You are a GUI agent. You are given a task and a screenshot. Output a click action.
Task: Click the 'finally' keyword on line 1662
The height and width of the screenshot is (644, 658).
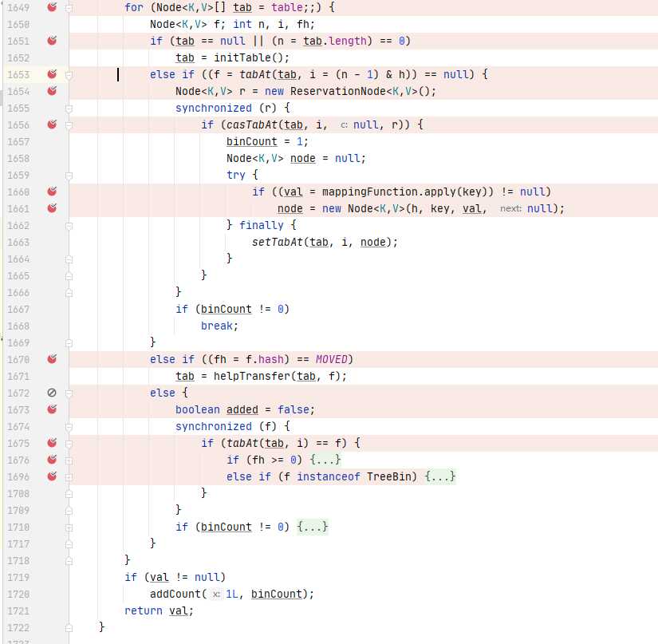(x=262, y=226)
